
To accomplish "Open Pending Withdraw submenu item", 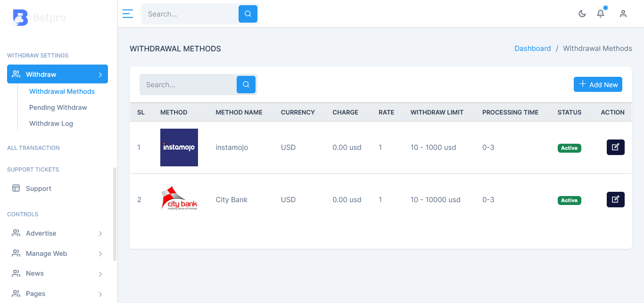I will [58, 107].
